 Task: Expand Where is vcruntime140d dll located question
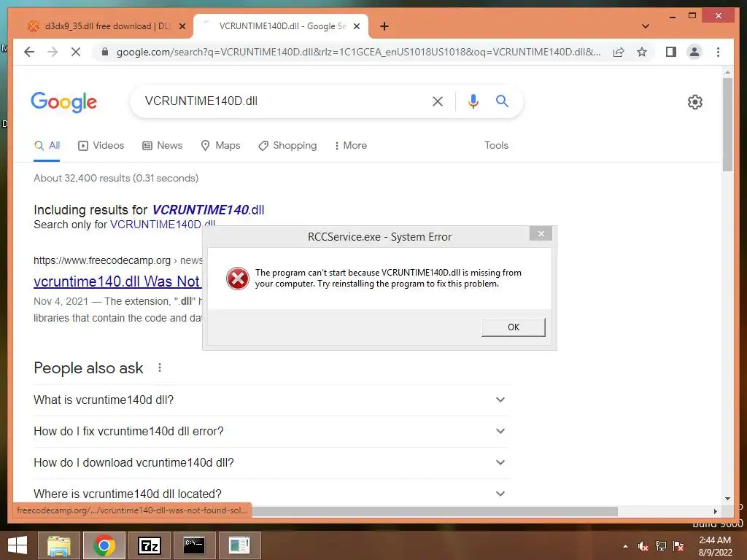(270, 494)
